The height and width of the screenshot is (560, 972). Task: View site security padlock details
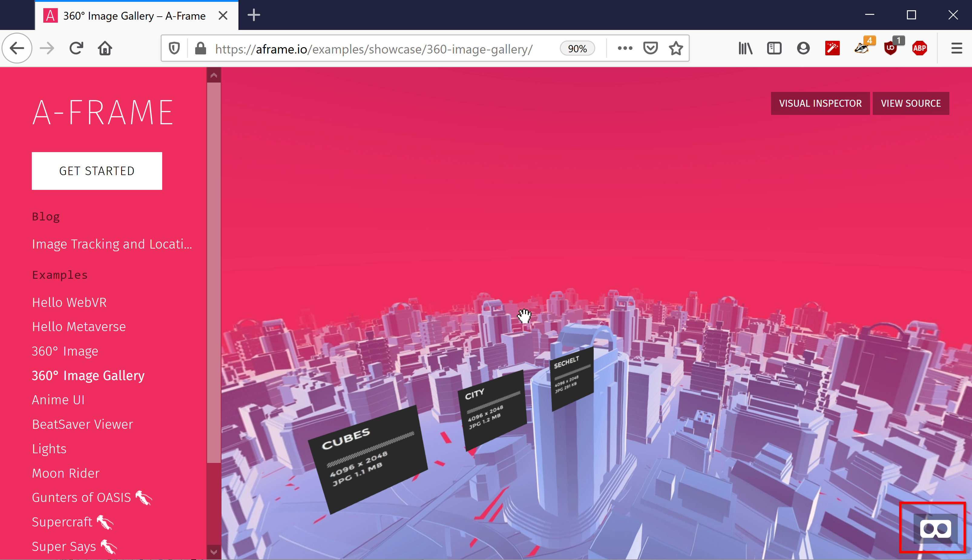click(x=200, y=48)
